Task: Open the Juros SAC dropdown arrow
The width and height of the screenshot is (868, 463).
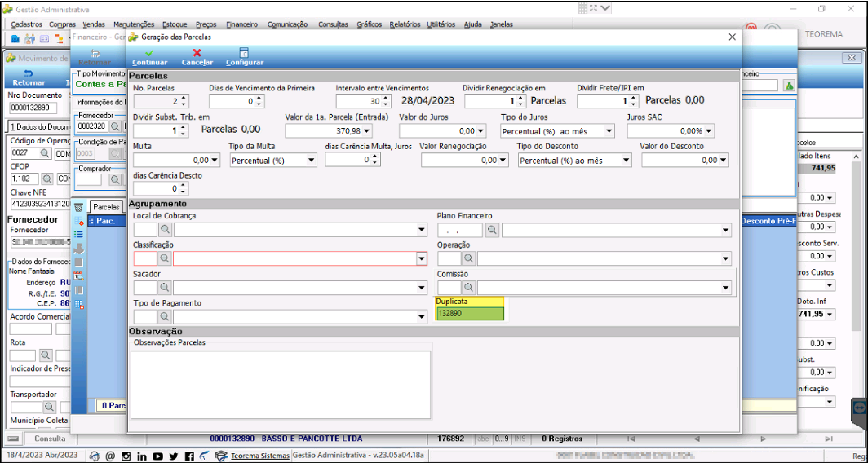Action: 709,132
